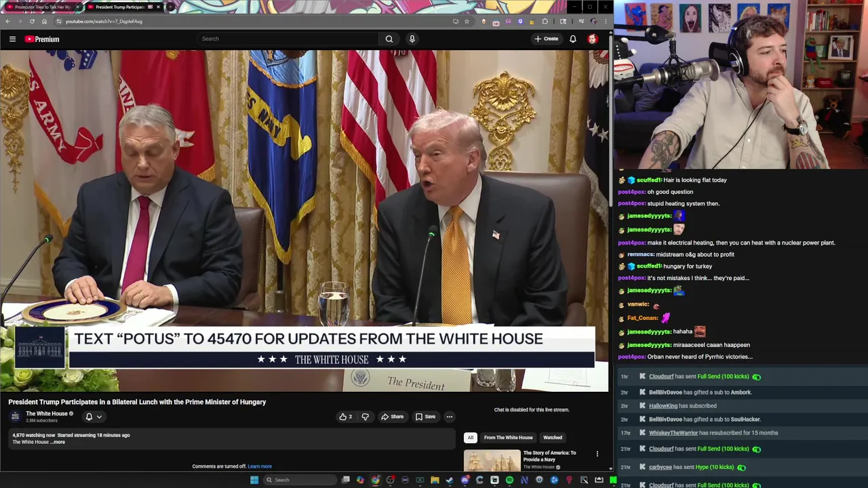Open the account avatar menu
868x488 pixels.
coord(592,39)
